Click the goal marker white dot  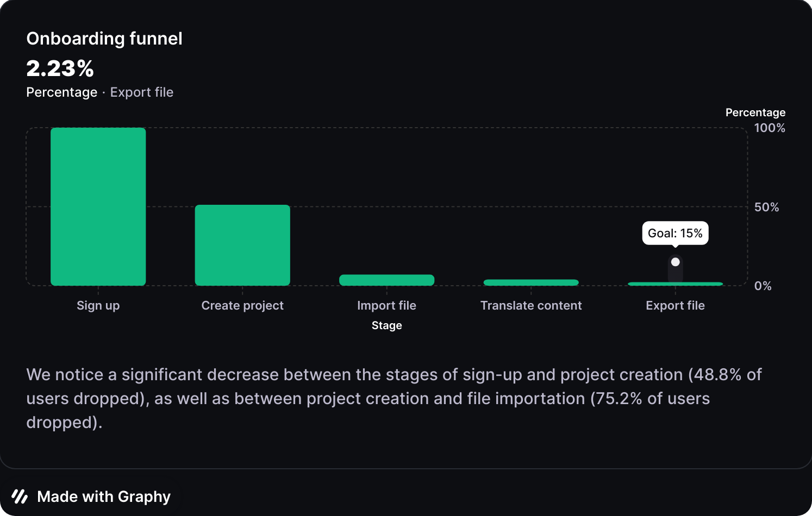pos(675,262)
